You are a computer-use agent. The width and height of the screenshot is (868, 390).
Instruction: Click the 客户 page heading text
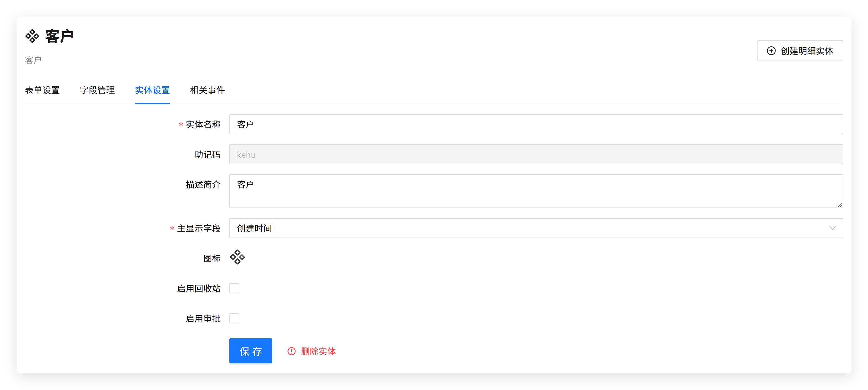(59, 36)
